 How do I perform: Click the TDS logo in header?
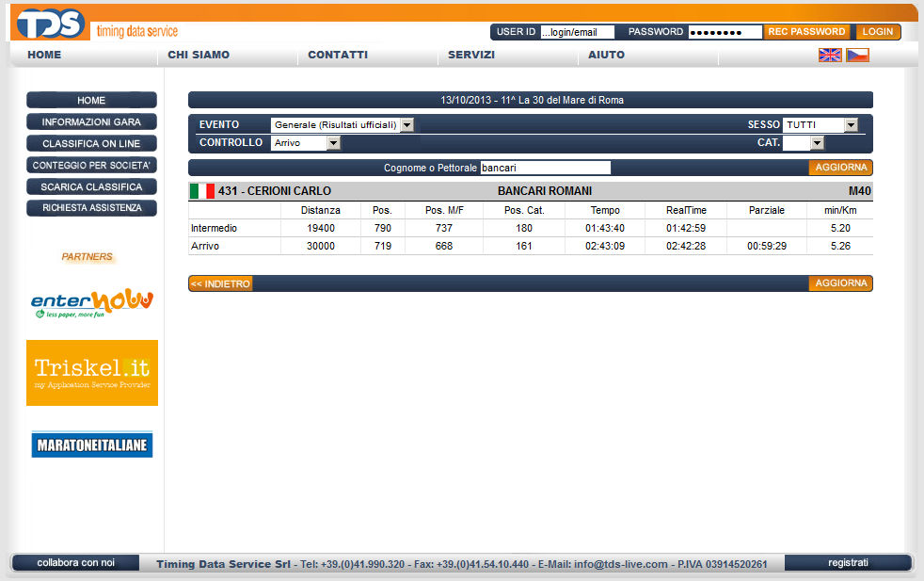pyautogui.click(x=51, y=24)
